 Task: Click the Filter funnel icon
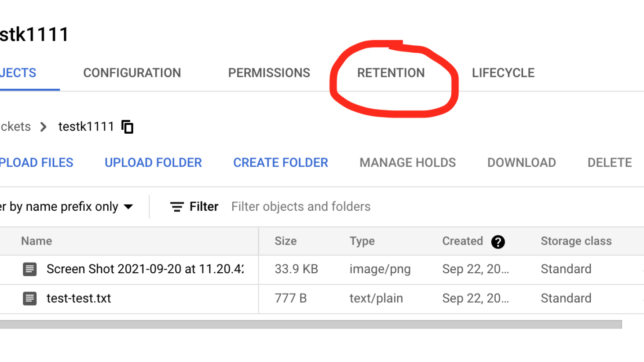pyautogui.click(x=176, y=206)
